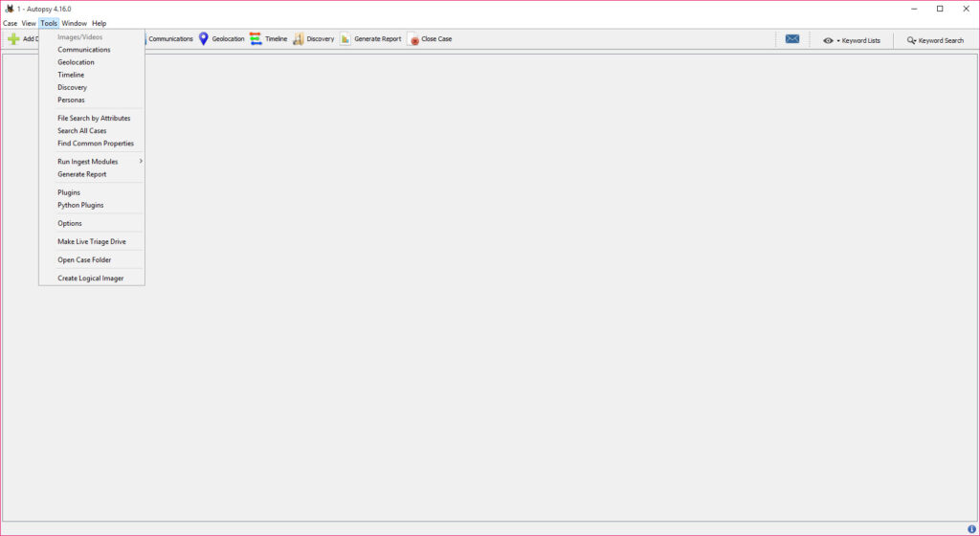Close the open Tools menu
The image size is (980, 536).
(x=49, y=23)
